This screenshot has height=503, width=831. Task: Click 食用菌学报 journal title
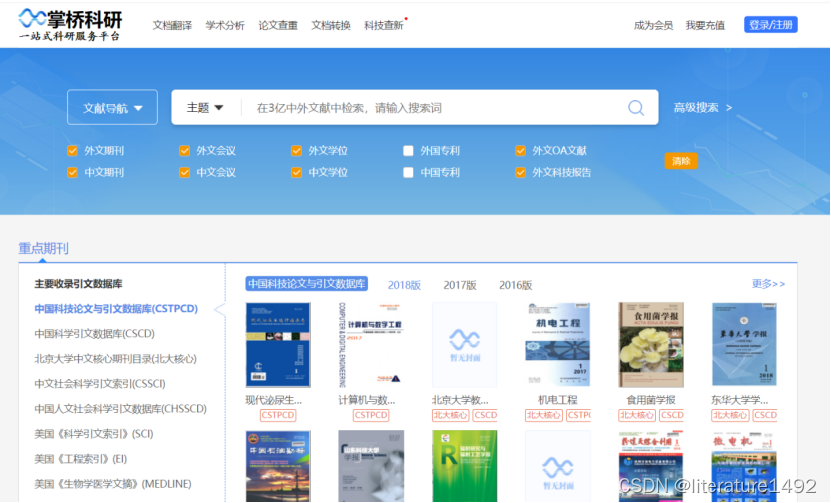click(x=651, y=400)
